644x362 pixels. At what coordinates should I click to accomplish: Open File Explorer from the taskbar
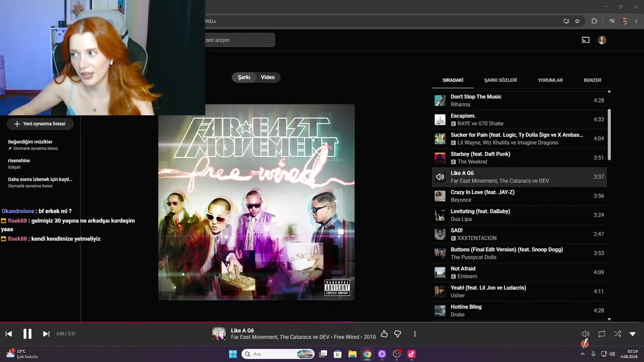point(352,354)
